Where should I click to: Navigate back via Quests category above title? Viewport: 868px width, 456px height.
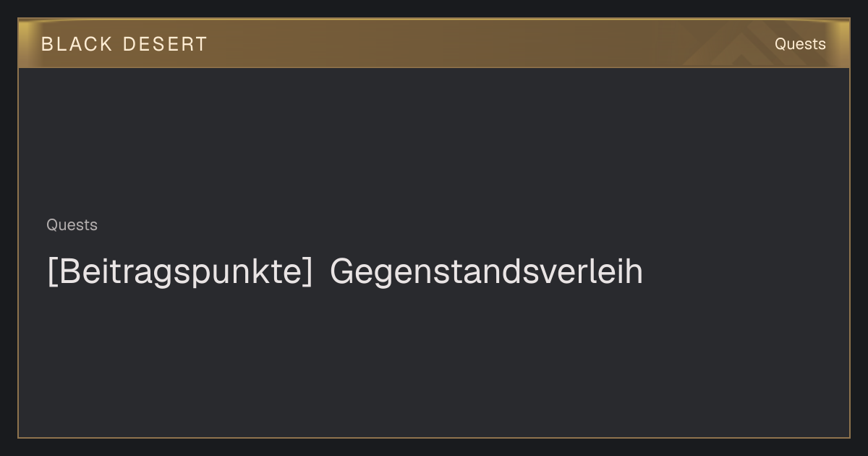point(72,225)
